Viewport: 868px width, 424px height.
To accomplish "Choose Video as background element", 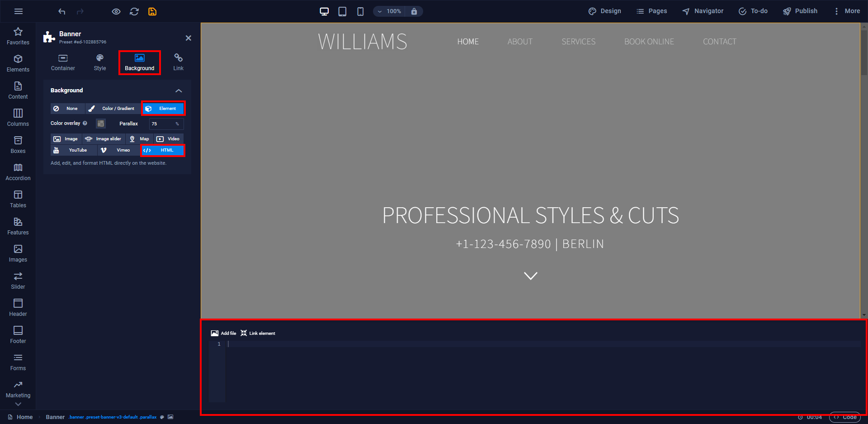I will (x=169, y=139).
